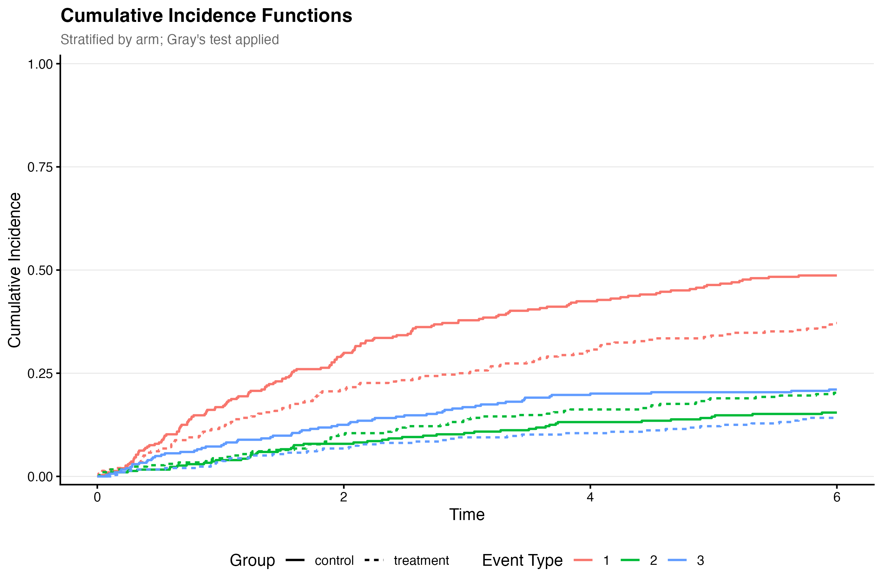Click the 0.75 y-axis tick label
This screenshot has height=588, width=882.
pyautogui.click(x=40, y=167)
